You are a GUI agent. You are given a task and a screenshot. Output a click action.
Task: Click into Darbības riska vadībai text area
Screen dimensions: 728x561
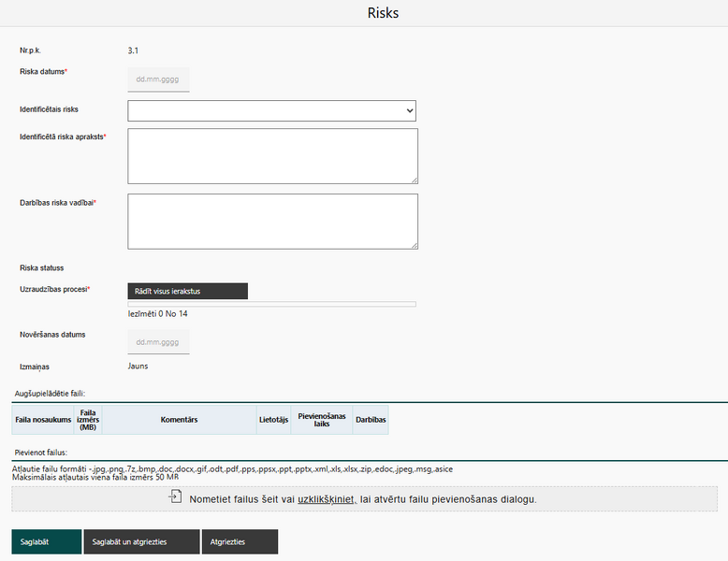point(271,221)
